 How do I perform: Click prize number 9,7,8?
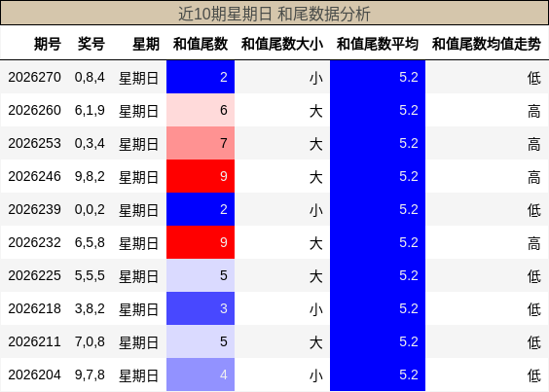point(90,375)
